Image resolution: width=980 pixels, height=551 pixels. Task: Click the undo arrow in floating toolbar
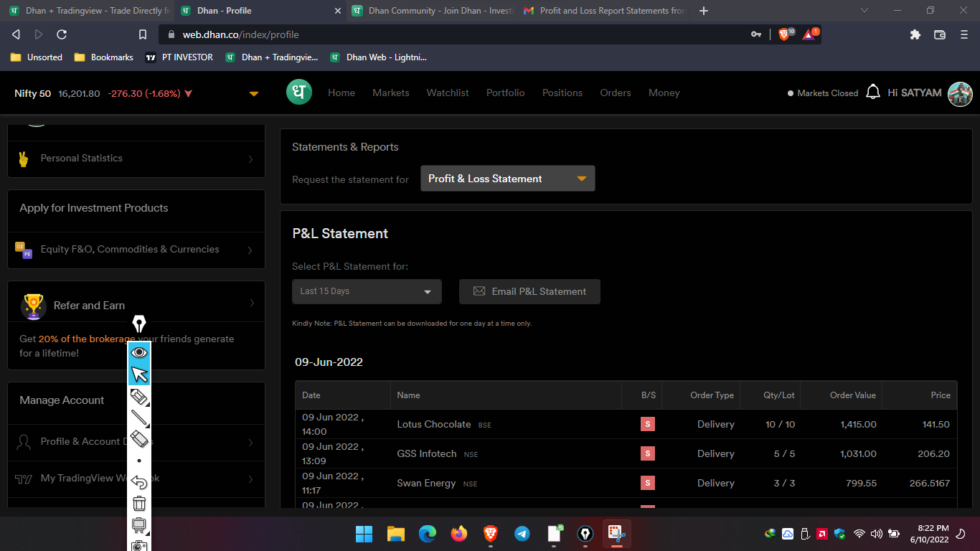point(139,482)
